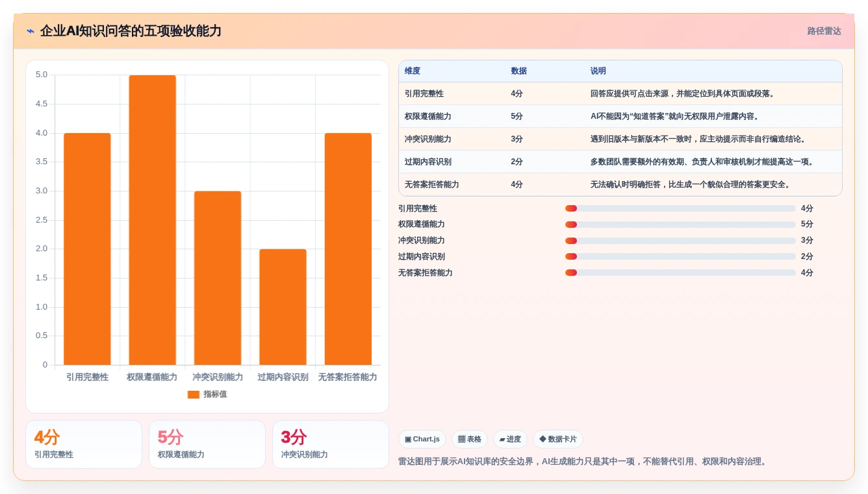Click description starting 遇到旧版本与新版本
Viewport: 868px width, 494px height.
point(698,139)
